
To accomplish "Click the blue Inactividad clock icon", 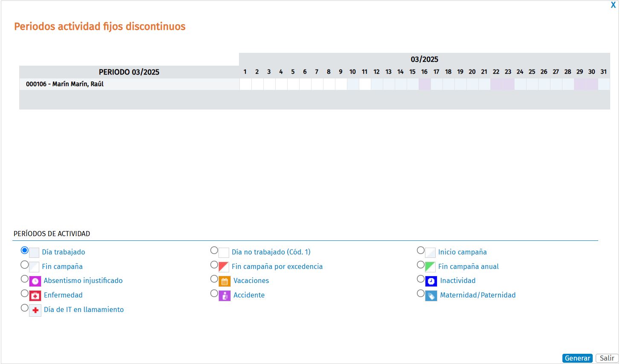I will tap(431, 281).
